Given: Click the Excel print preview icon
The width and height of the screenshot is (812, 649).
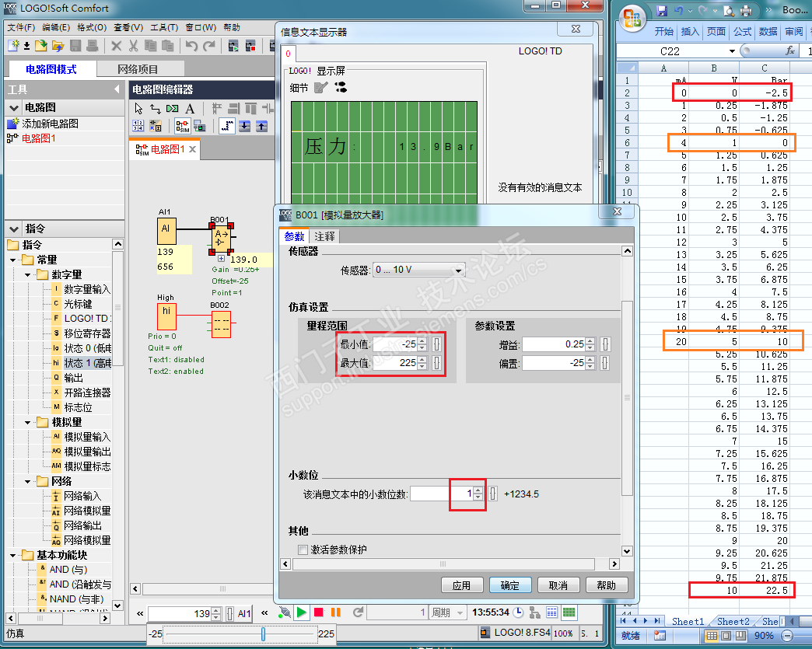Looking at the screenshot, I should click(729, 10).
